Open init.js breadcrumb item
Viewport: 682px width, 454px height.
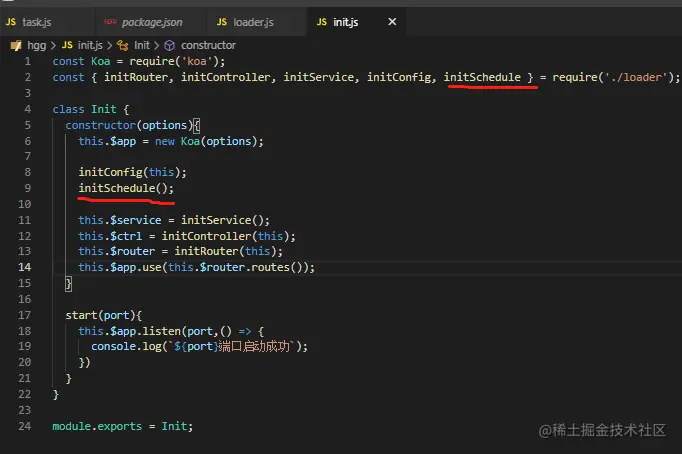pos(90,45)
